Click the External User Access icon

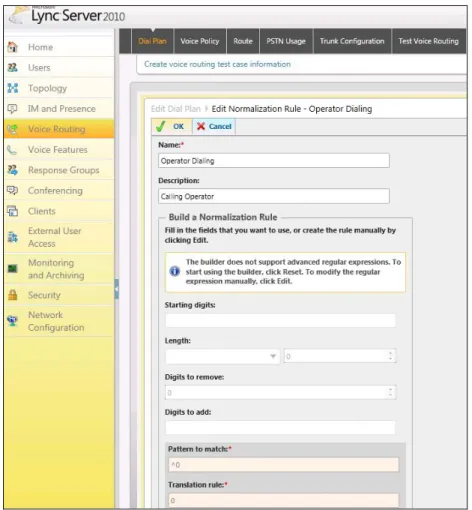pos(12,237)
